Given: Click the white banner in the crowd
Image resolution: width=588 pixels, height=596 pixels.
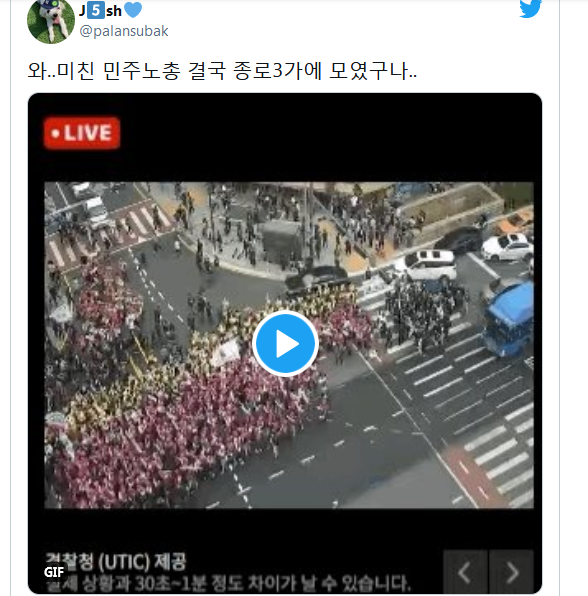Looking at the screenshot, I should (x=225, y=353).
